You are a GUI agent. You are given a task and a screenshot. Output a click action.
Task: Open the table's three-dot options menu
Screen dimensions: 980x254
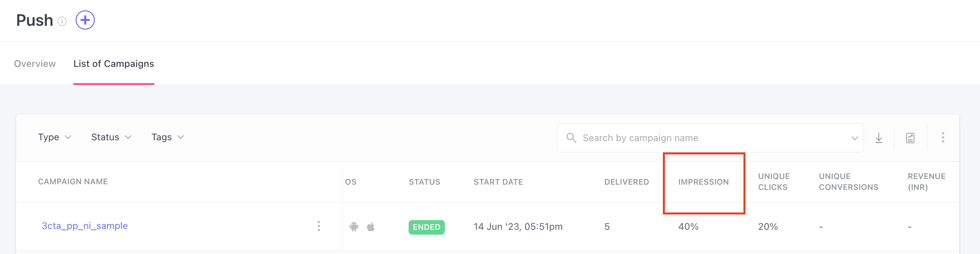943,137
